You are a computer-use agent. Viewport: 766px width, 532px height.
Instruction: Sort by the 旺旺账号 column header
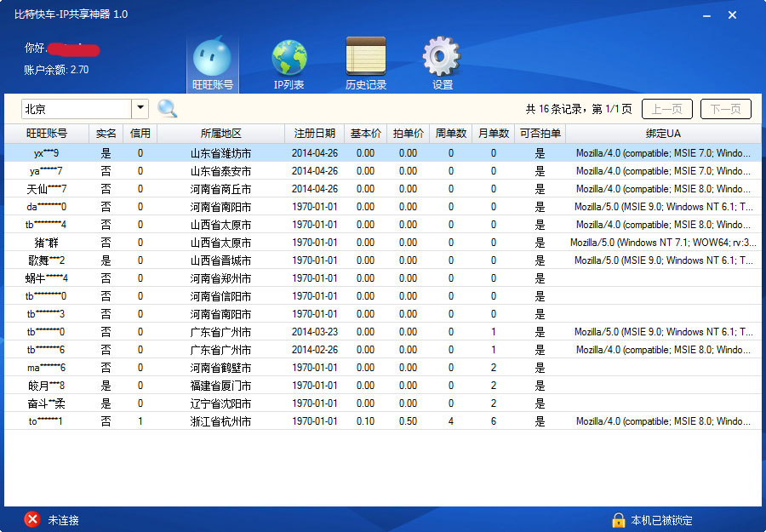pyautogui.click(x=47, y=134)
